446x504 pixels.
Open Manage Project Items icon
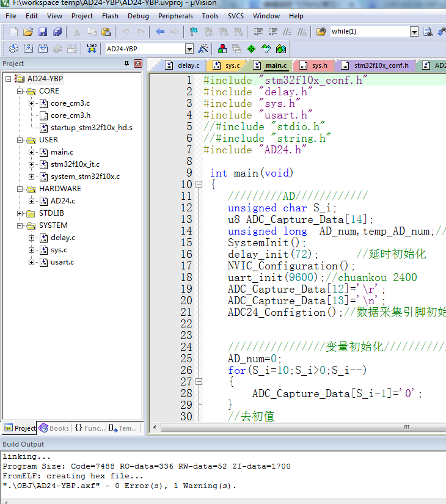pos(222,49)
